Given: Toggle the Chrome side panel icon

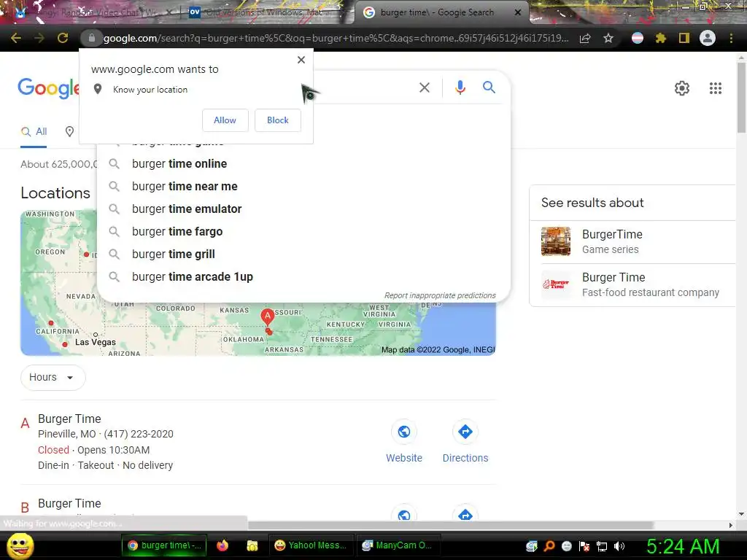Looking at the screenshot, I should (684, 38).
